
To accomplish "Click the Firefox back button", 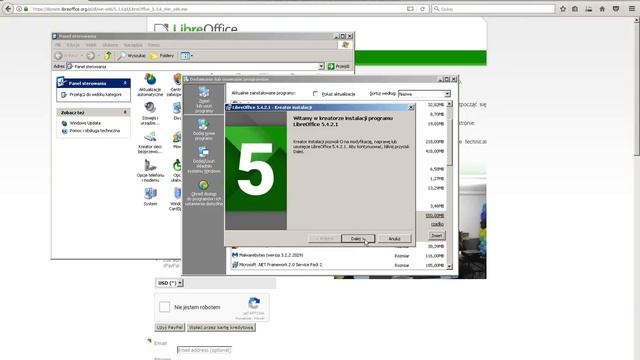I will point(8,9).
